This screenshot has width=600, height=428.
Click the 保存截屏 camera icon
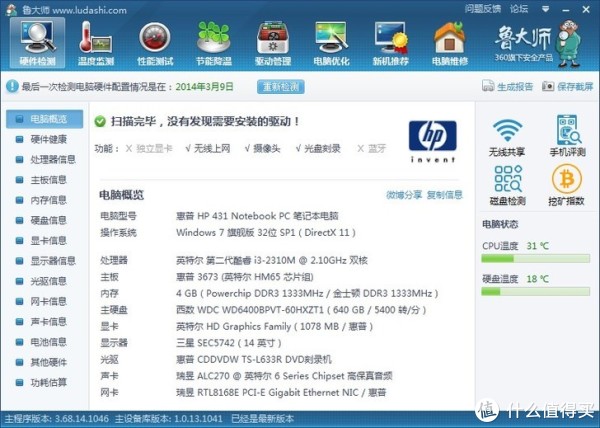[548, 86]
